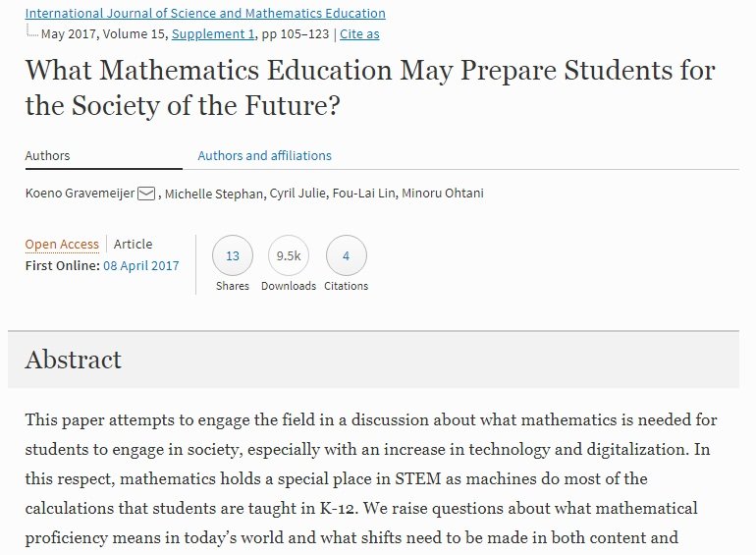Open the International Journal of Science and Mathematics Education link
Screen dimensions: 756x555
tap(205, 13)
